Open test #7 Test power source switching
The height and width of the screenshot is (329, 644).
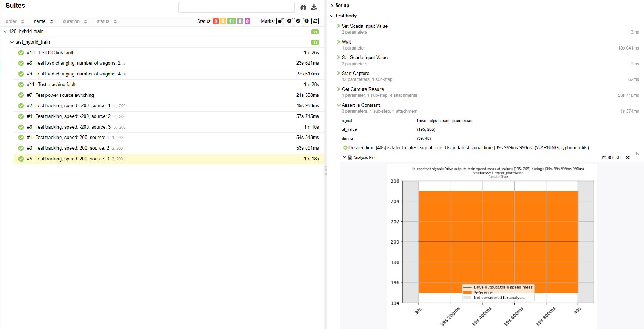64,95
